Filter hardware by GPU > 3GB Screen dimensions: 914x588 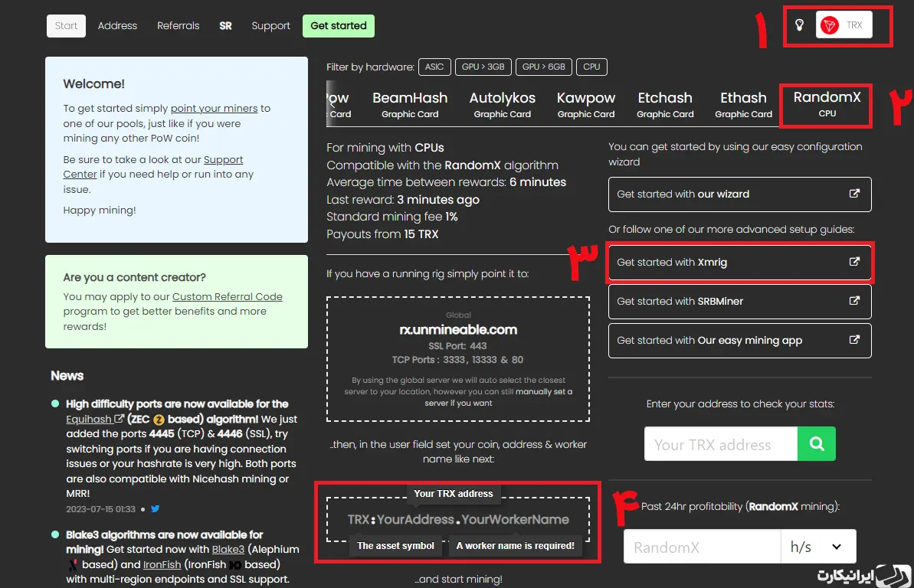tap(483, 67)
